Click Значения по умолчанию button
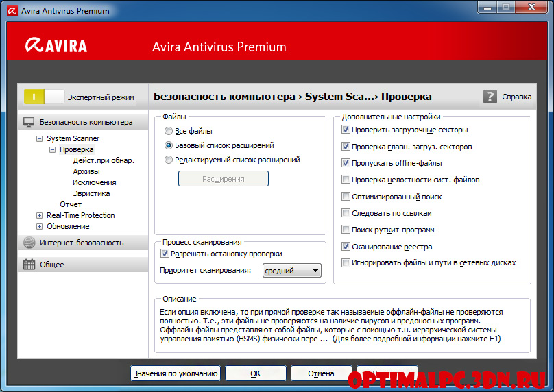Image resolution: width=554 pixels, height=392 pixels. pyautogui.click(x=176, y=373)
